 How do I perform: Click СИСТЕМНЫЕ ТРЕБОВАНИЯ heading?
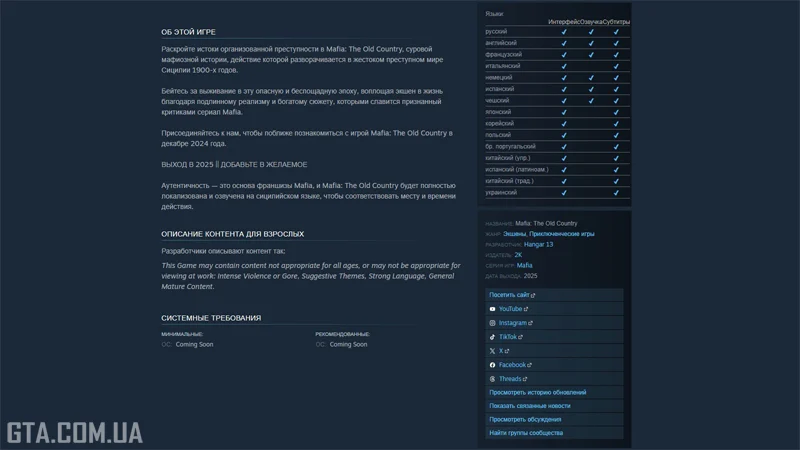click(211, 318)
